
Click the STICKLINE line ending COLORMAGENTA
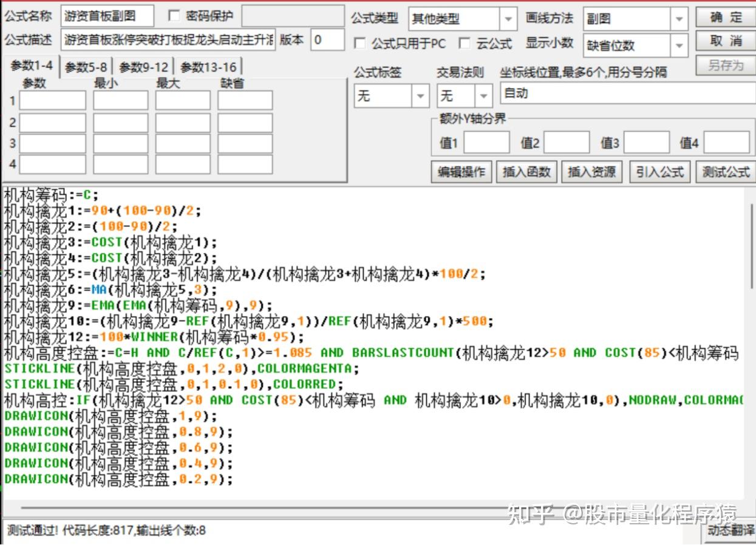182,368
